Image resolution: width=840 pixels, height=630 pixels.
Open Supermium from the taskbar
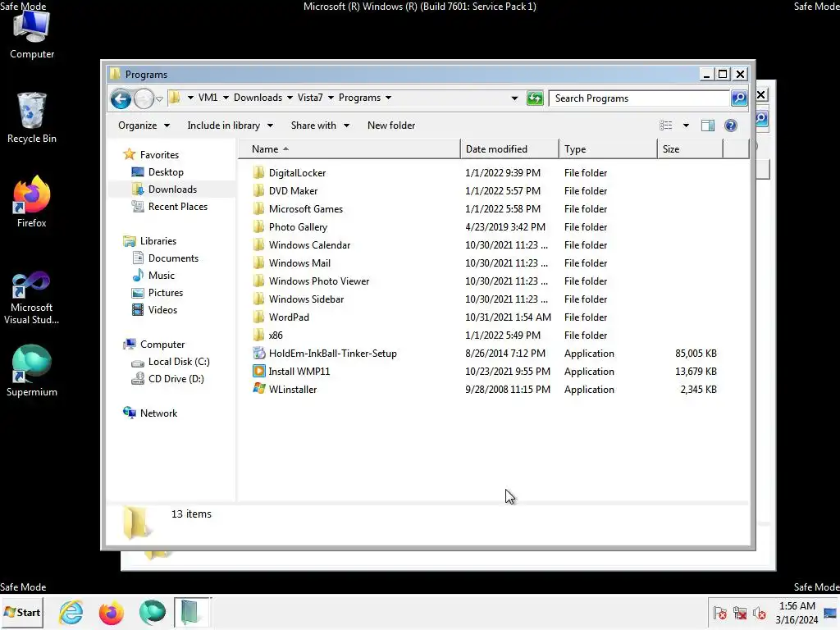pyautogui.click(x=152, y=612)
